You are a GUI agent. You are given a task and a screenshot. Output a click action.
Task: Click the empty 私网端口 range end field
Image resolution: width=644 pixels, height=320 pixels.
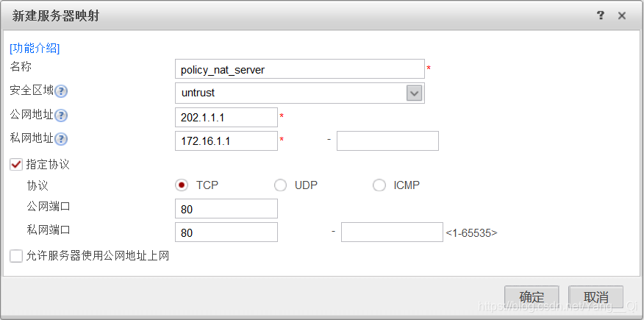coord(392,232)
